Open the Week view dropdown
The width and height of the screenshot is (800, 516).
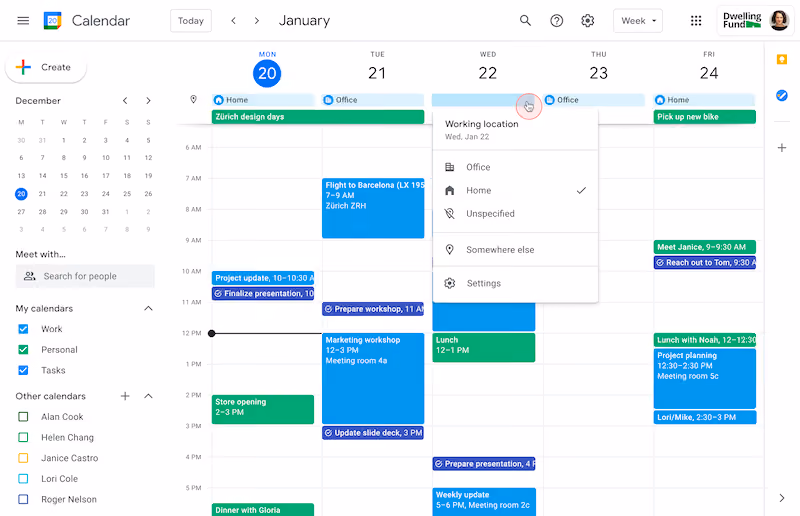[x=638, y=20]
